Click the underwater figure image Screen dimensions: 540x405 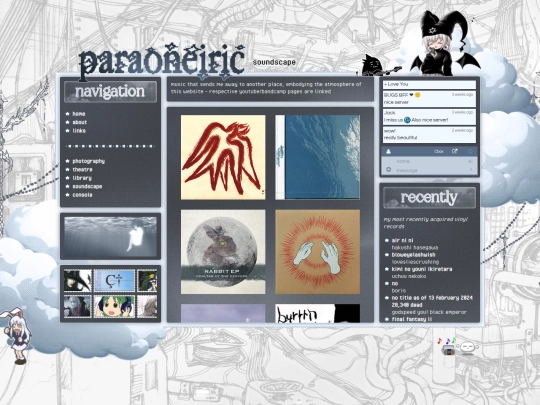110,236
